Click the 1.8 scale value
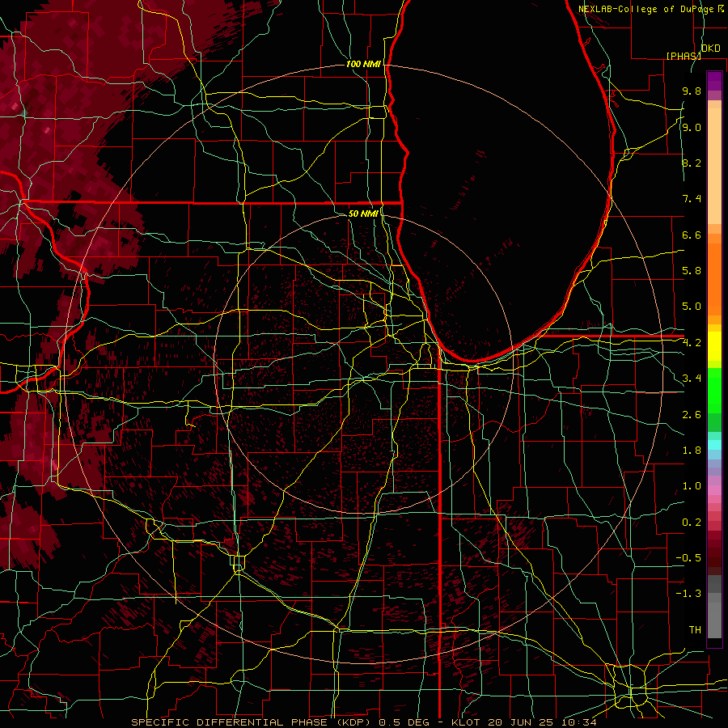Screen dimensions: 728x728 692,451
